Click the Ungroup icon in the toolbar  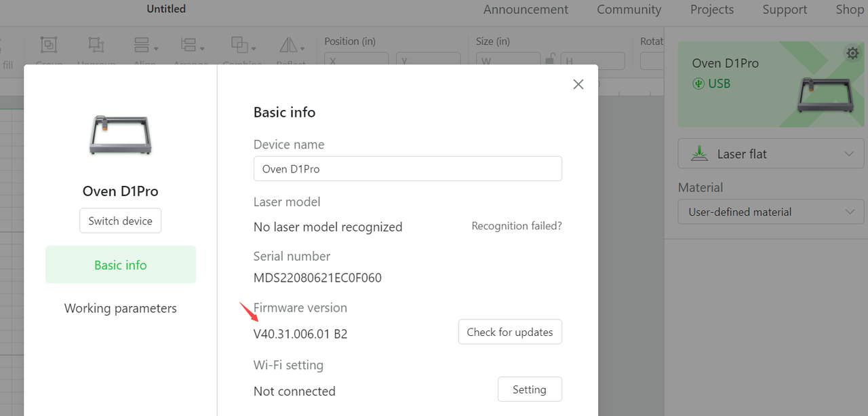pyautogui.click(x=96, y=45)
